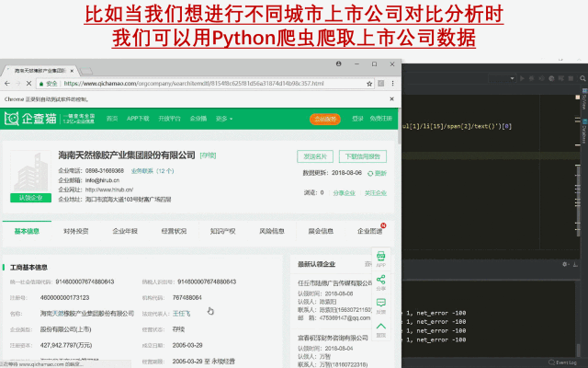Screen dimensions: 588x368
Task: Click the 宜春 company in the claimed list
Action: tap(333, 338)
